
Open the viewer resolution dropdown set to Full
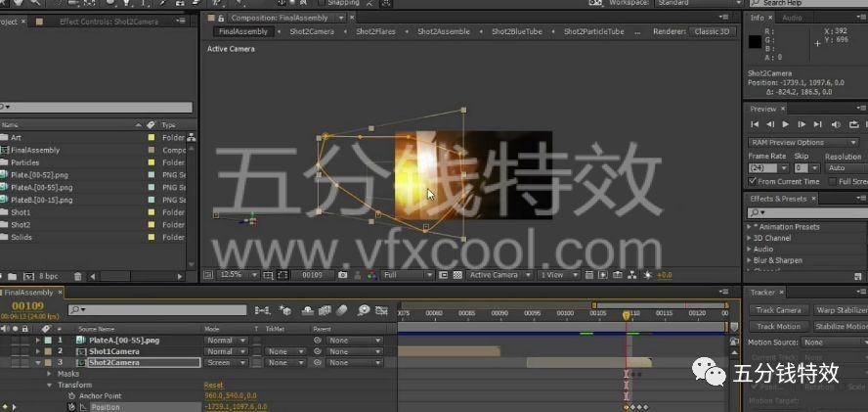pos(408,275)
